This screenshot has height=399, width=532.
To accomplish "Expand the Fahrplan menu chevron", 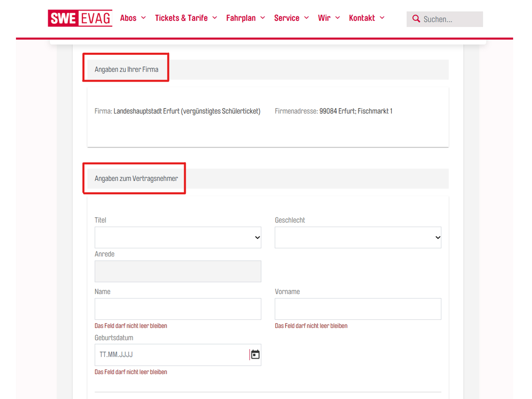I will 263,18.
